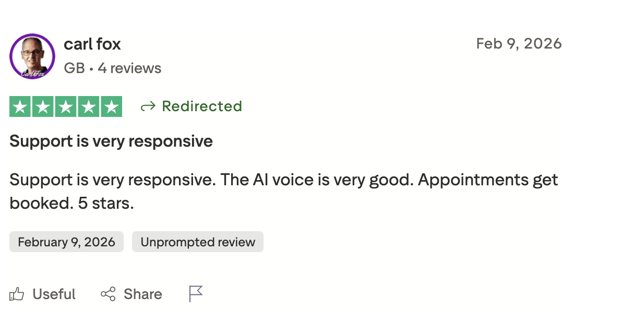Click the Redirected arrow icon
644x333 pixels.
coord(148,106)
